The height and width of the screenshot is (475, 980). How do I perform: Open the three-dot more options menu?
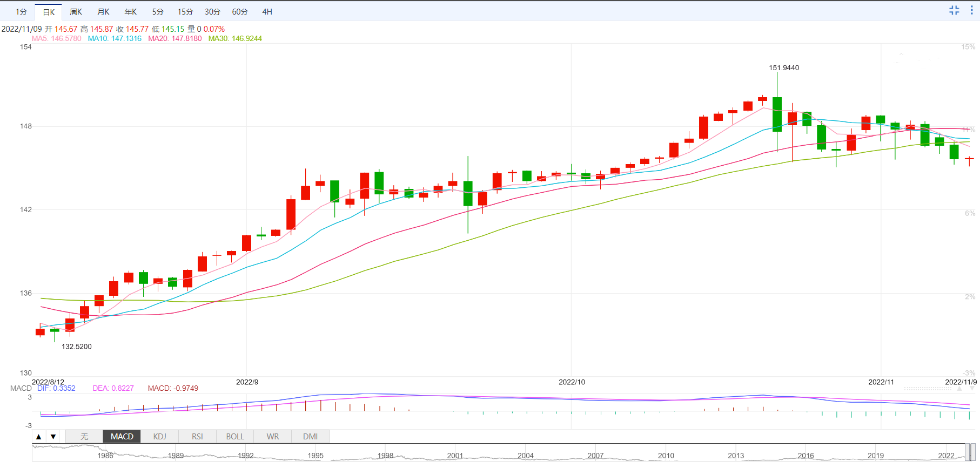tap(971, 10)
